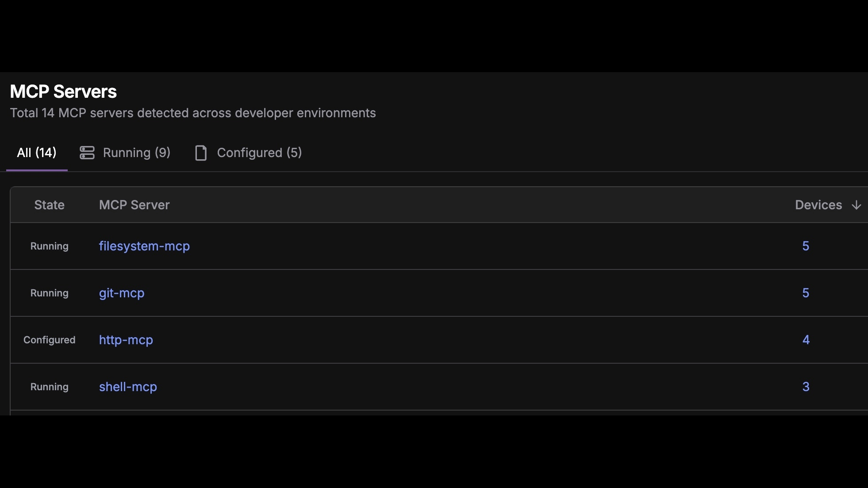
Task: Click the document icon beside Configured
Action: click(201, 153)
